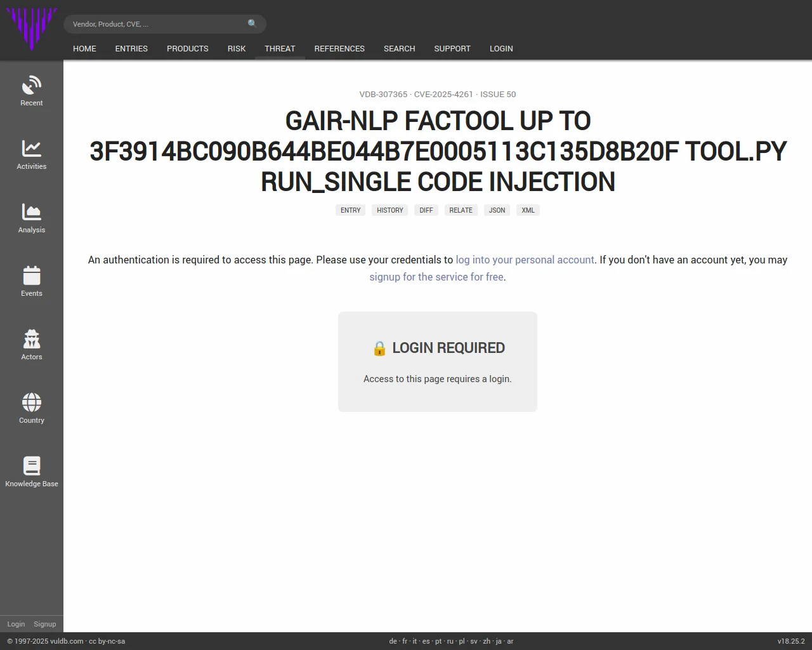The image size is (812, 650).
Task: Click the Login link in sidebar footer
Action: (16, 624)
